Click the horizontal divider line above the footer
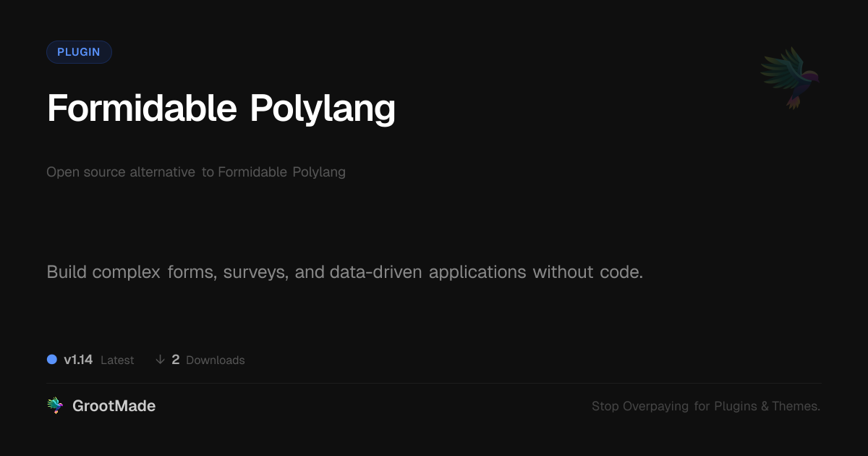Screen dimensions: 868x456 (434, 383)
